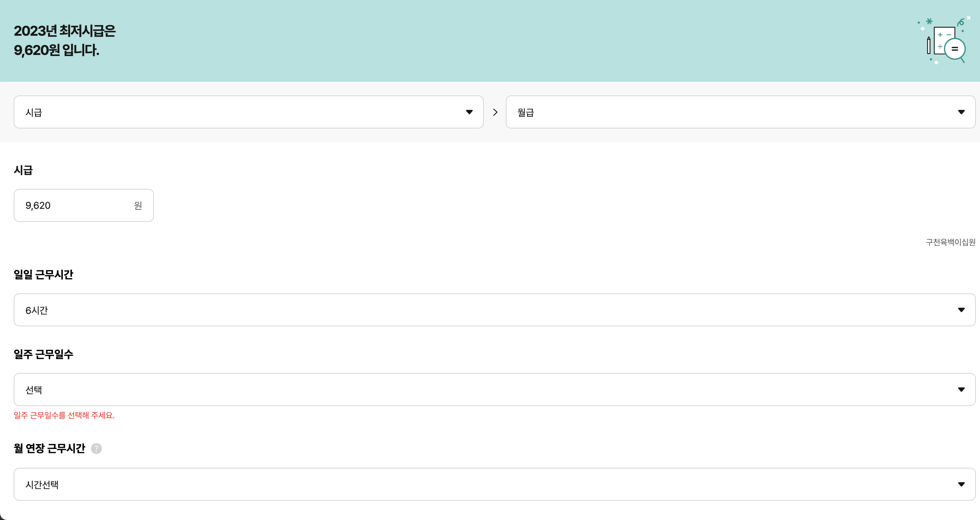
Task: Click the triangle arrow of the 선택 selector
Action: point(961,389)
